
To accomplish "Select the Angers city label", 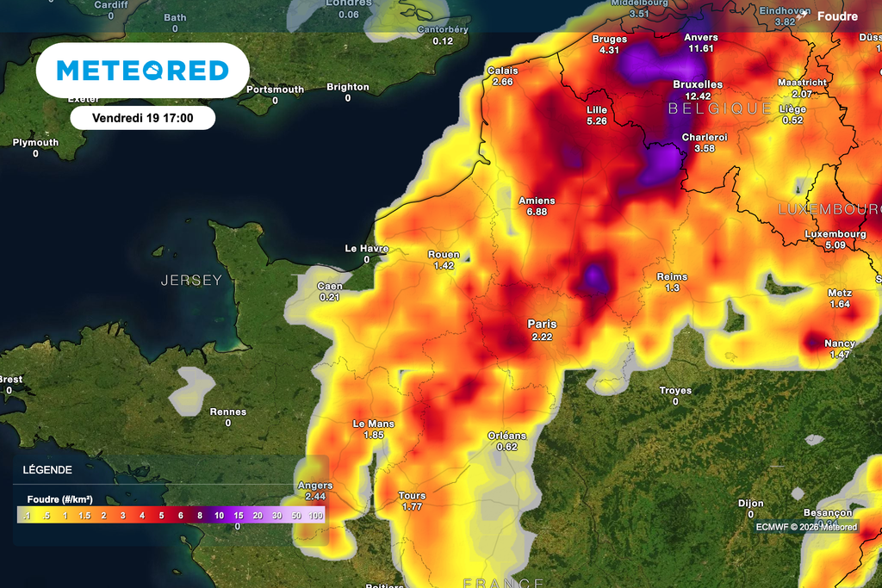I will 315,486.
